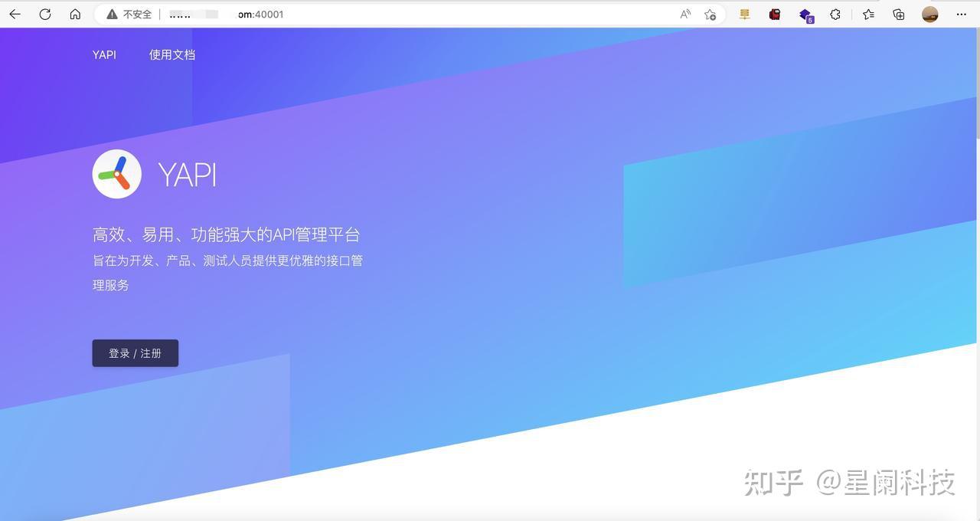Open the 不安全 site information panel
980x521 pixels.
point(127,14)
